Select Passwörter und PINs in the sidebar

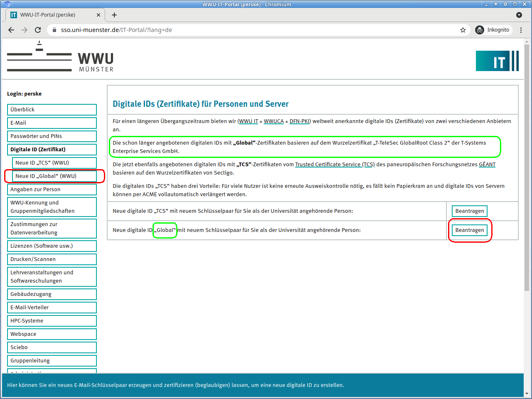coord(52,136)
